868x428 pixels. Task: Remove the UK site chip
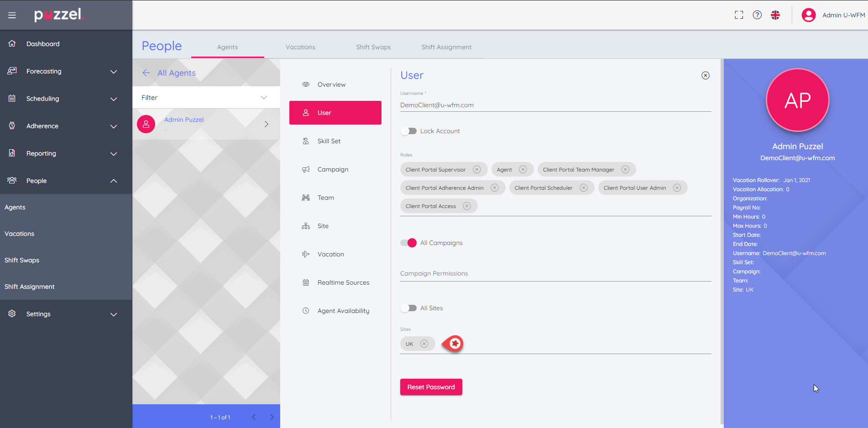(424, 344)
